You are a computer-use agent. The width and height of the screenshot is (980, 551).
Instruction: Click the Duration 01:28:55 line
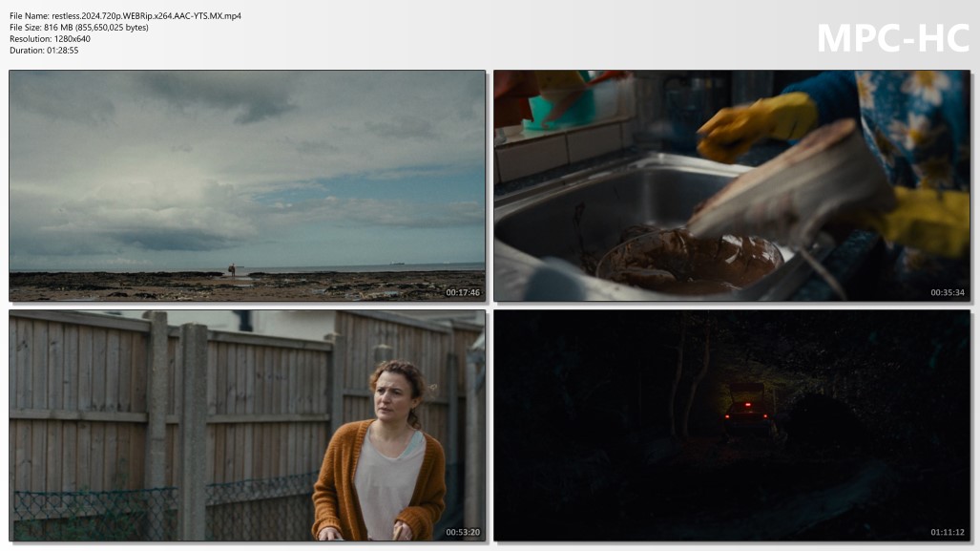[x=45, y=50]
